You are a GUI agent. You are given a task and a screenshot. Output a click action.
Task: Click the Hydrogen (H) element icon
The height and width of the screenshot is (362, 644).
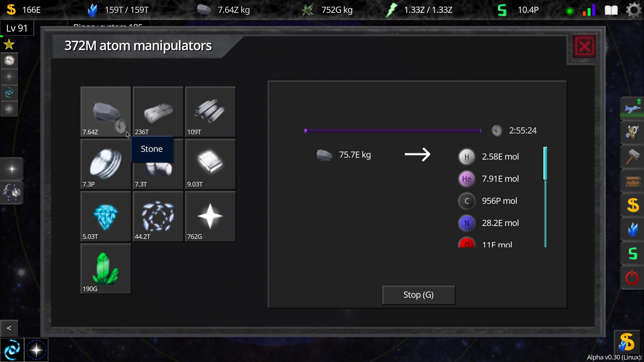pos(467,157)
